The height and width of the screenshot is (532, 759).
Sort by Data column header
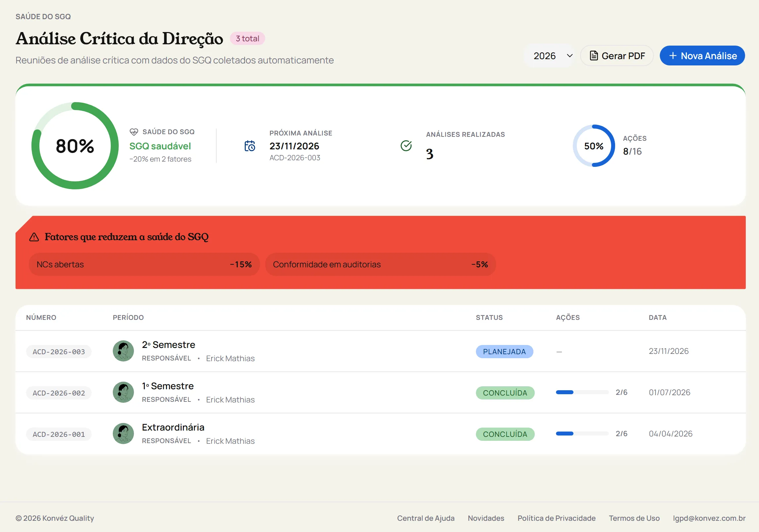pyautogui.click(x=657, y=318)
